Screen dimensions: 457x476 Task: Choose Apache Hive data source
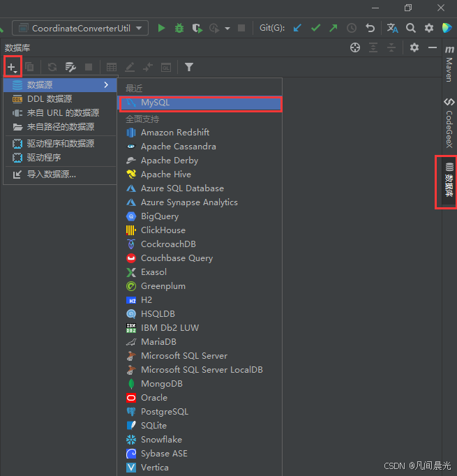(x=200, y=174)
